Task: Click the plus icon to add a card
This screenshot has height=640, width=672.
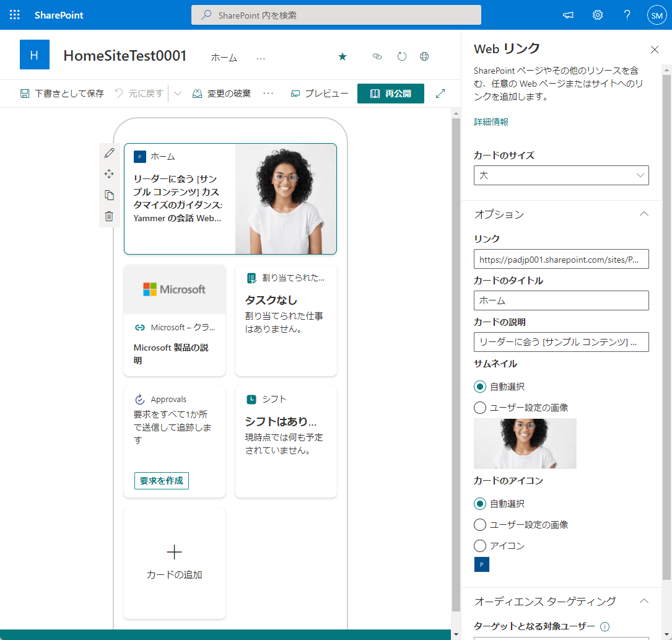Action: (x=175, y=552)
